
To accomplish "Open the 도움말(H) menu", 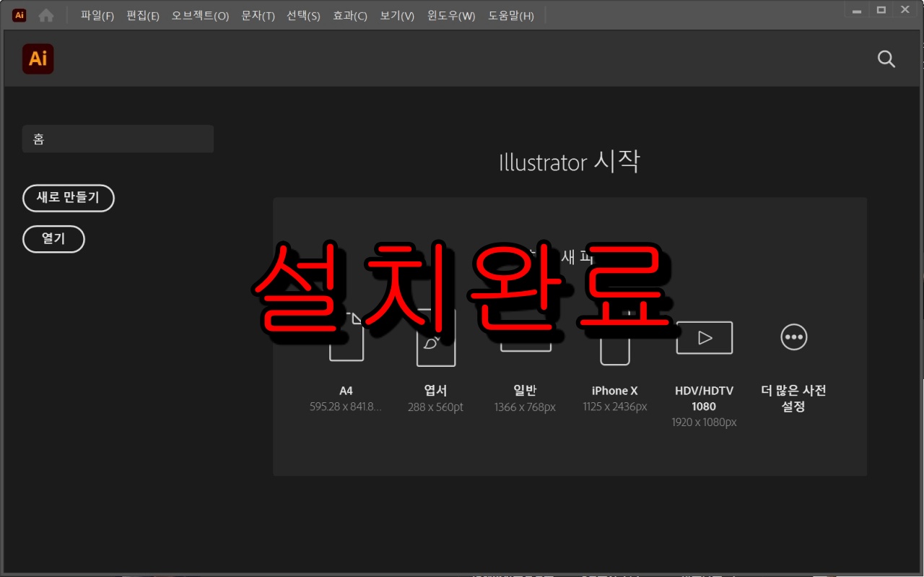I will pos(511,15).
